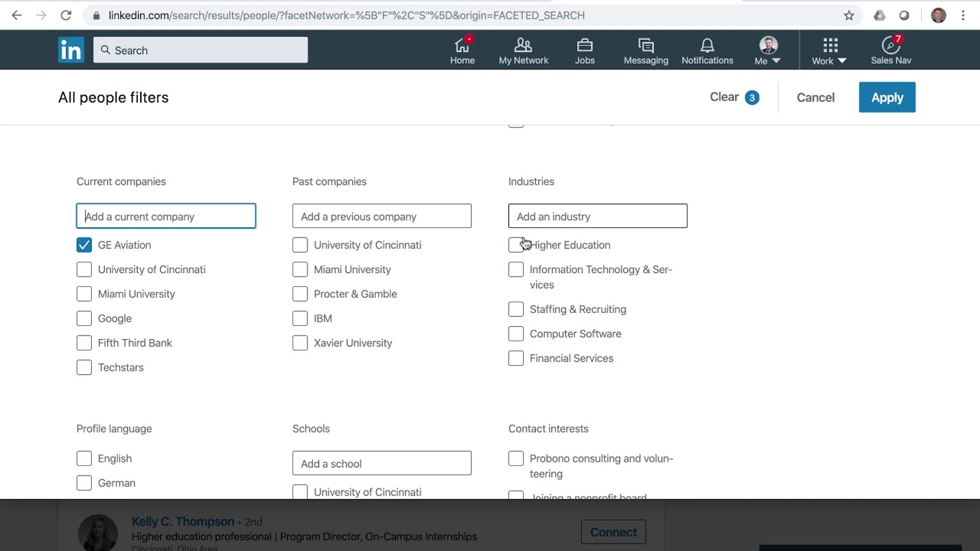
Task: Check Staffing & Recruiting industry
Action: (x=516, y=309)
